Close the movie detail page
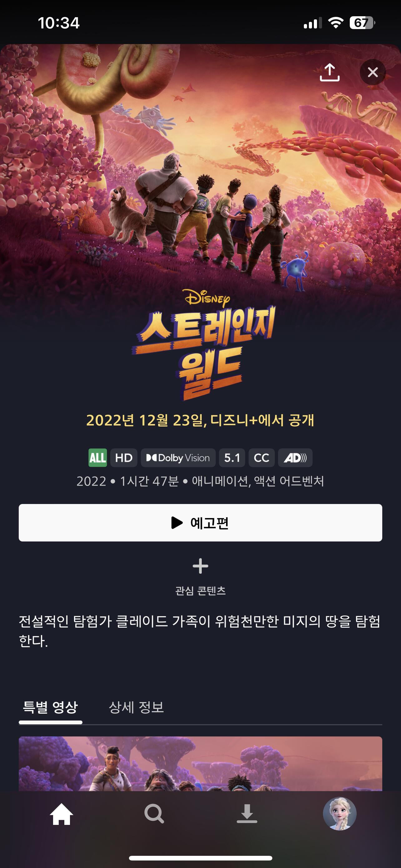The height and width of the screenshot is (868, 401). [x=373, y=72]
